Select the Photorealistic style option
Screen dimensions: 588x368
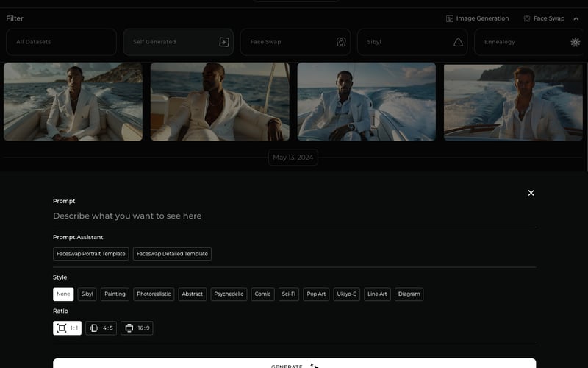(154, 294)
